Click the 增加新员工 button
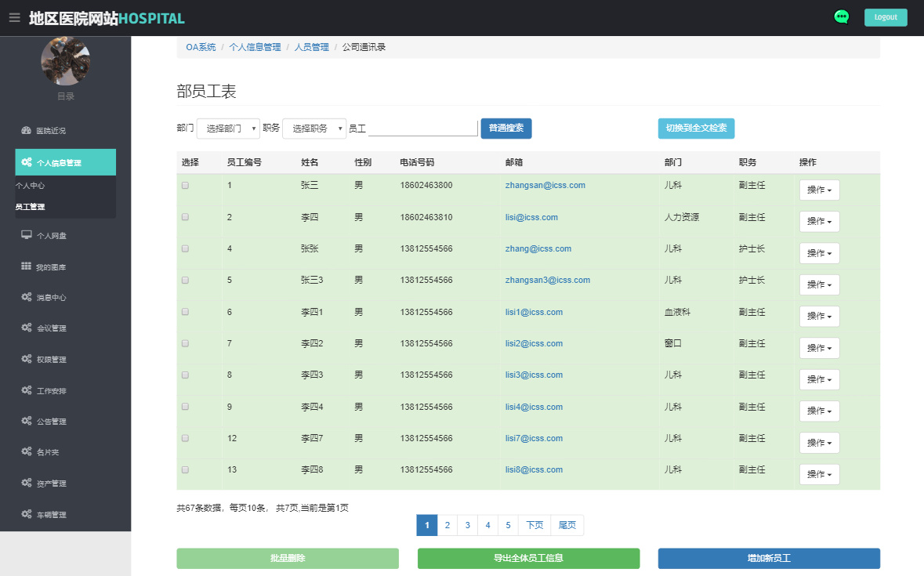 click(x=769, y=559)
